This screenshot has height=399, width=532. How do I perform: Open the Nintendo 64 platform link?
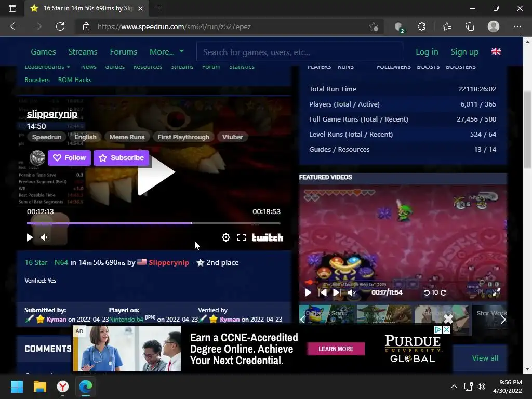[x=126, y=320]
